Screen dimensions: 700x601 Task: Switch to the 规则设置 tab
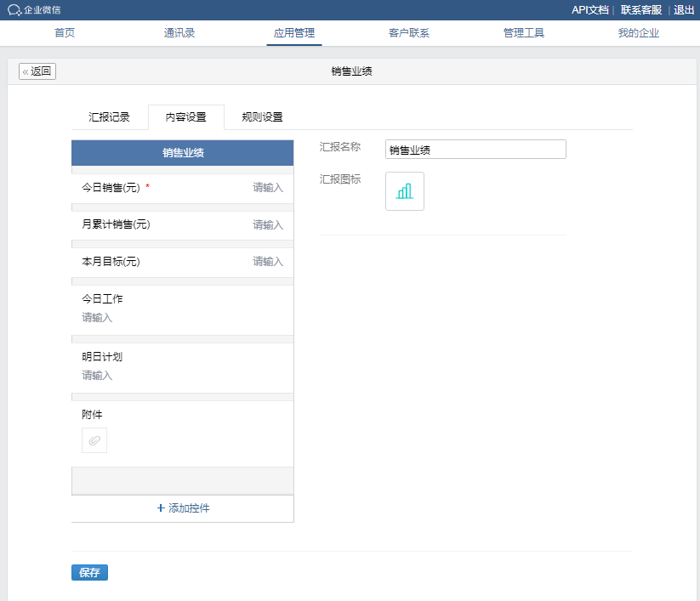point(263,117)
